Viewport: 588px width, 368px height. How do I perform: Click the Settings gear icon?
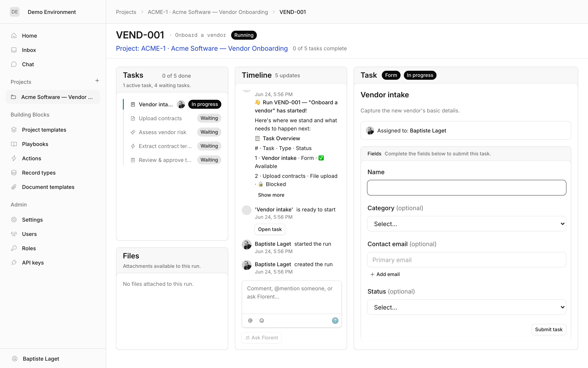point(14,220)
